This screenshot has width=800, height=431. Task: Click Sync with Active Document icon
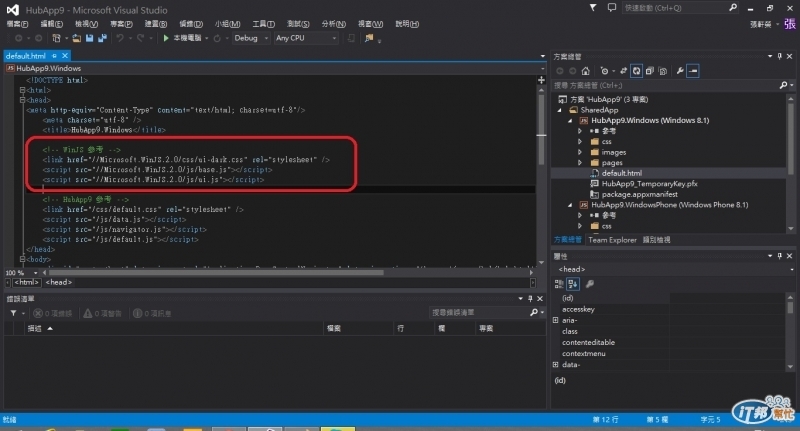tap(623, 71)
